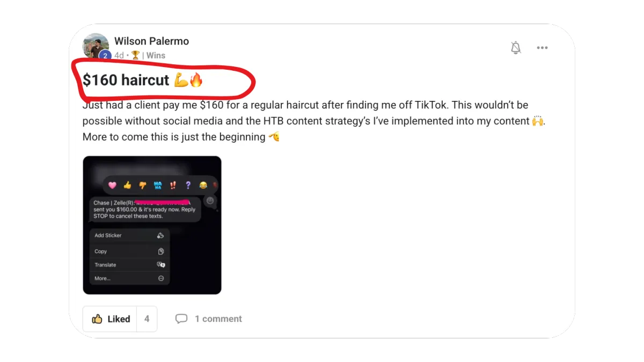This screenshot has width=644, height=362.
Task: Open the three-dot post options menu
Action: coord(543,48)
